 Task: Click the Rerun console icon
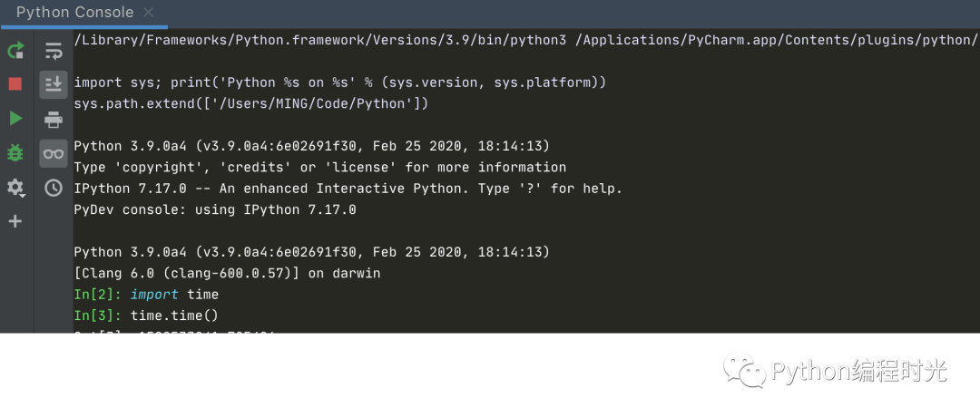[15, 51]
